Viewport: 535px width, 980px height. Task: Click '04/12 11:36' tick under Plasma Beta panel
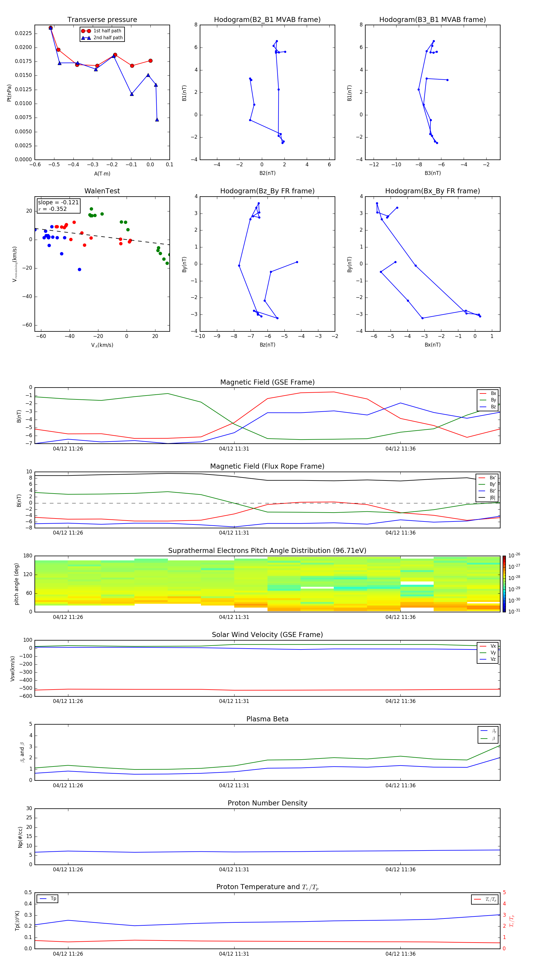[x=400, y=785]
